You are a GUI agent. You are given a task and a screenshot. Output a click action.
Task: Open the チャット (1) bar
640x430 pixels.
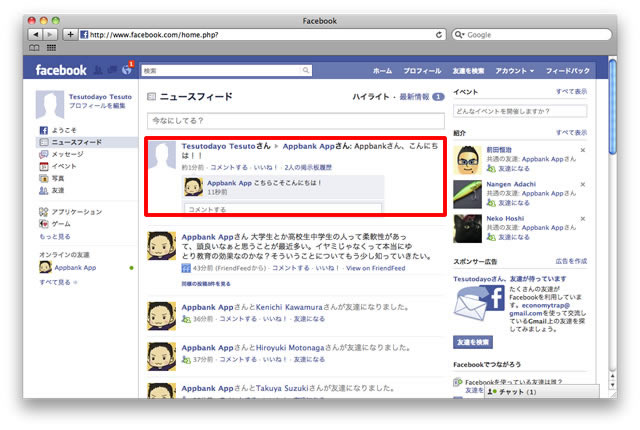[x=542, y=392]
